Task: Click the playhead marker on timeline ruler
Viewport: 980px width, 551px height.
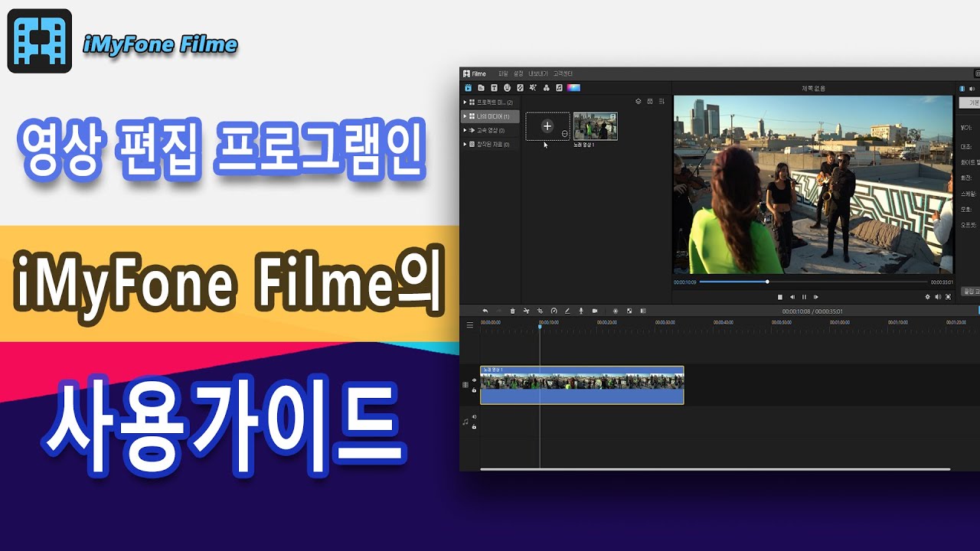Action: point(540,326)
